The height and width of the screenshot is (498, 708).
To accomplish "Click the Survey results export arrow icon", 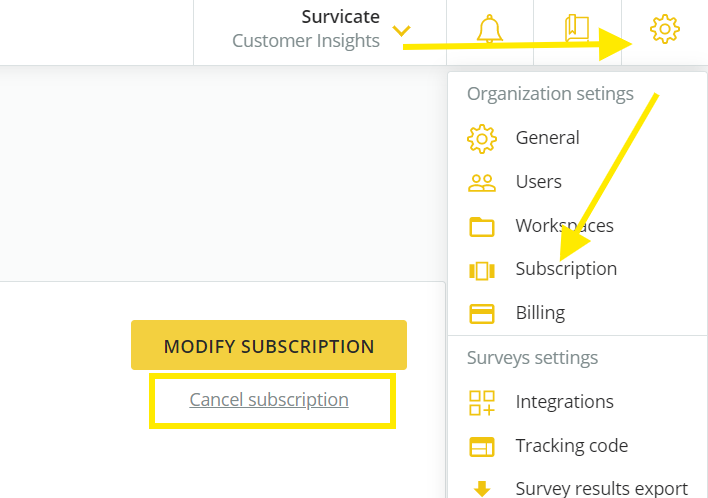I will 482,489.
